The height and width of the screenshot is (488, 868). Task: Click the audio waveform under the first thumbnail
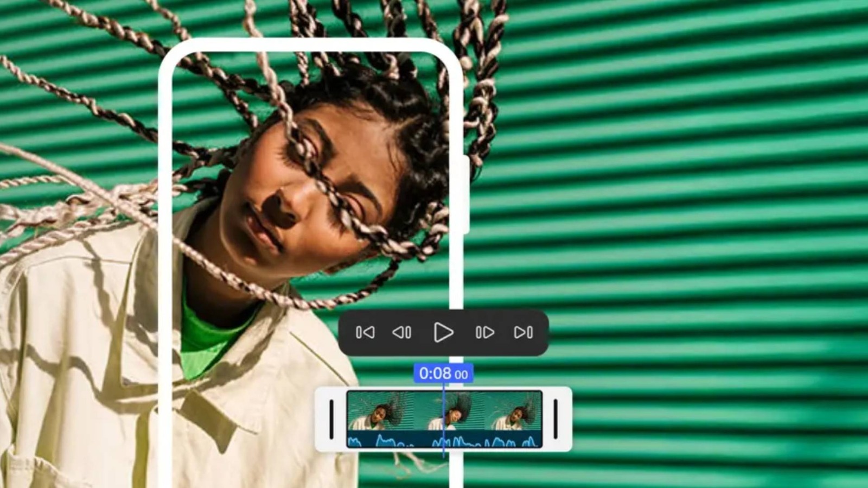tap(379, 440)
